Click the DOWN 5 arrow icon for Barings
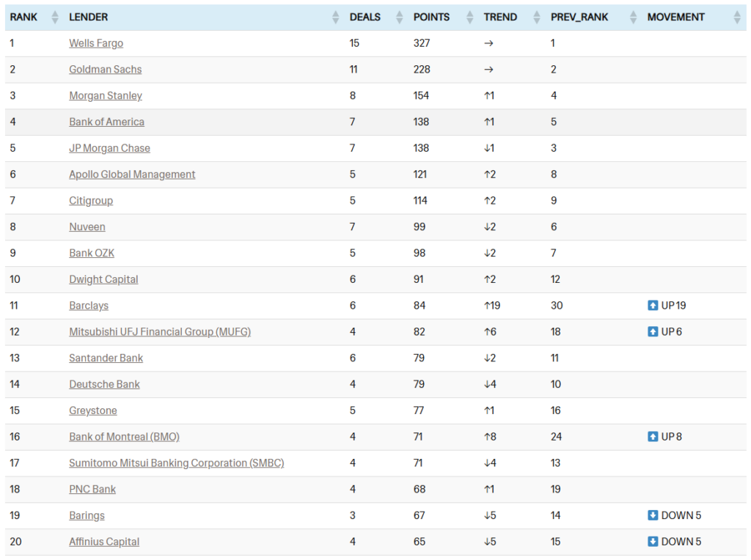The width and height of the screenshot is (751, 560). pyautogui.click(x=653, y=515)
